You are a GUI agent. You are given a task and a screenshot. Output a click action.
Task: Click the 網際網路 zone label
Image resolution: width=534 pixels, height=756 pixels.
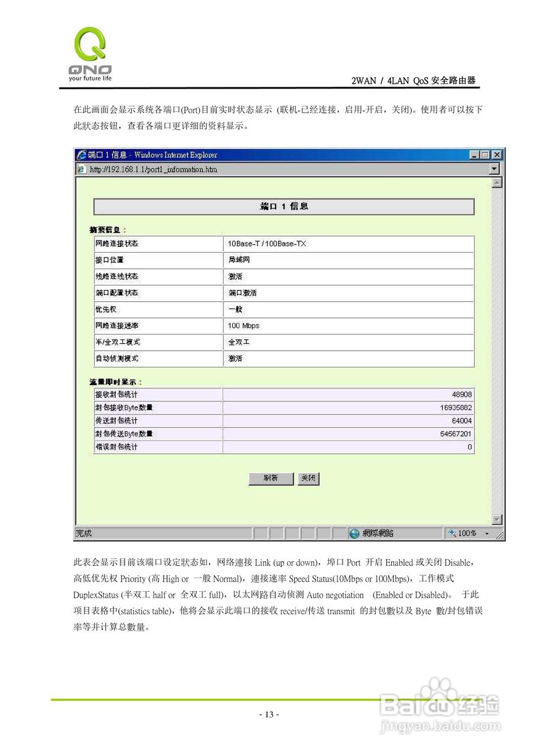(378, 533)
